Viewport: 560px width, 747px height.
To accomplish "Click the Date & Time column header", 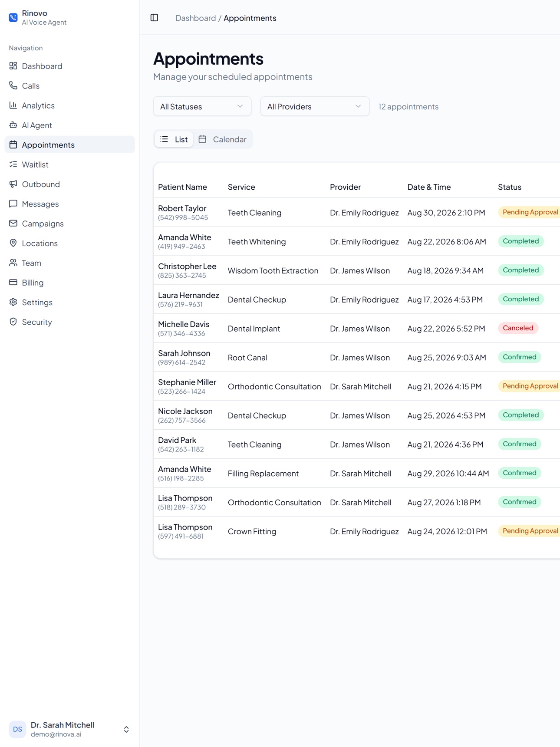I will point(429,187).
